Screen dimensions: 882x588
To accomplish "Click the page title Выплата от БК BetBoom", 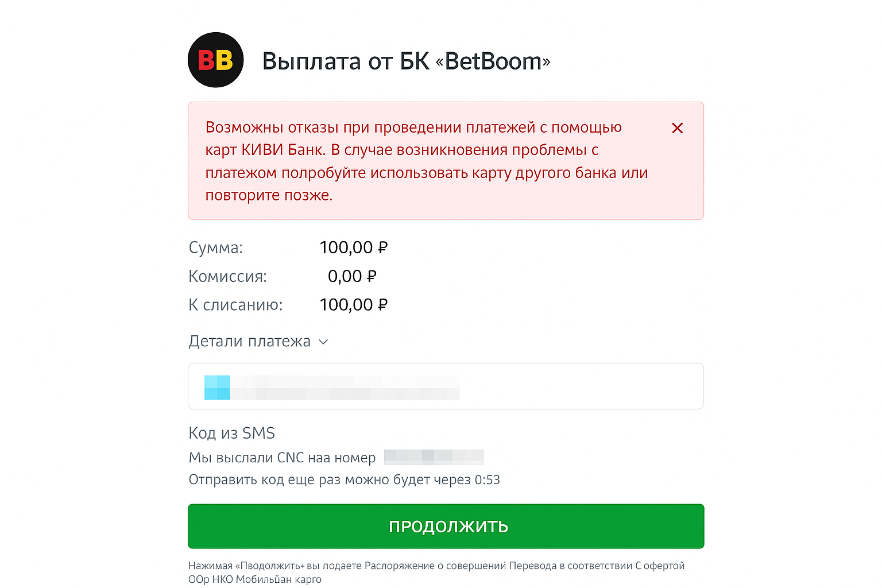I will (x=406, y=60).
